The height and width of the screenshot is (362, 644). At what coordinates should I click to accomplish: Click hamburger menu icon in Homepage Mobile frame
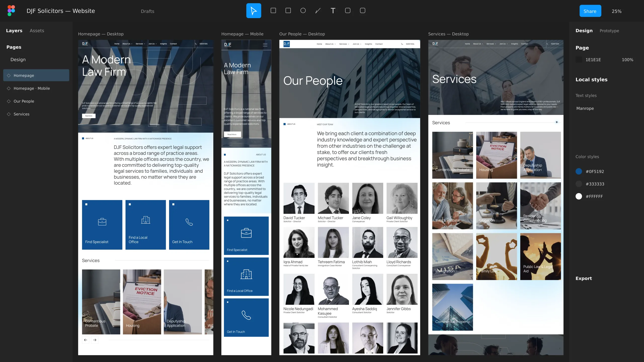coord(265,45)
